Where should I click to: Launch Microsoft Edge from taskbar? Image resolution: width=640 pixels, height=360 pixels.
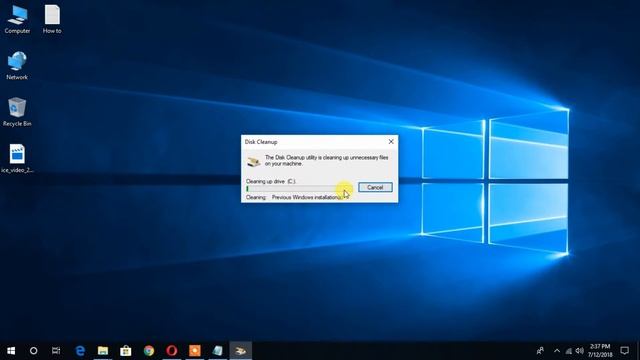[80, 351]
